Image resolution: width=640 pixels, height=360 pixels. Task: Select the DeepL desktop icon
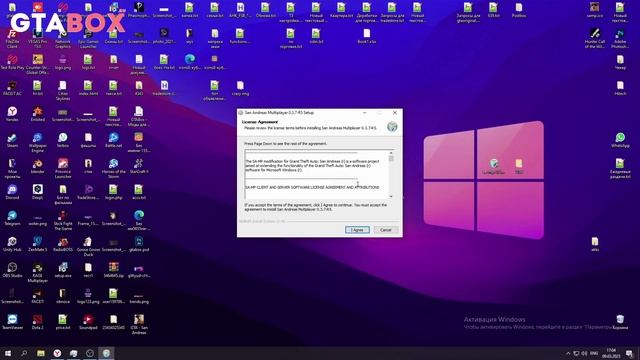tap(38, 192)
